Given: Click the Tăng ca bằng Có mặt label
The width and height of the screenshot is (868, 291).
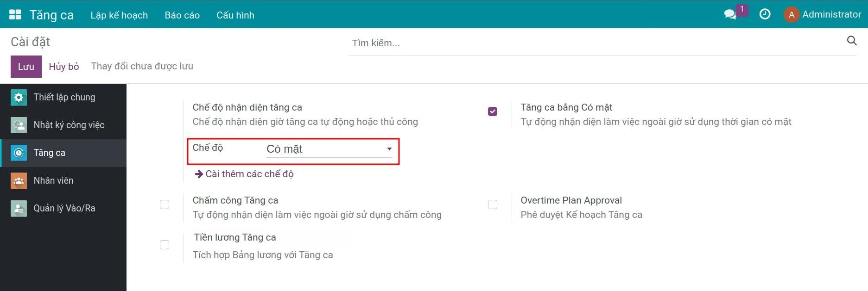Looking at the screenshot, I should coord(566,107).
